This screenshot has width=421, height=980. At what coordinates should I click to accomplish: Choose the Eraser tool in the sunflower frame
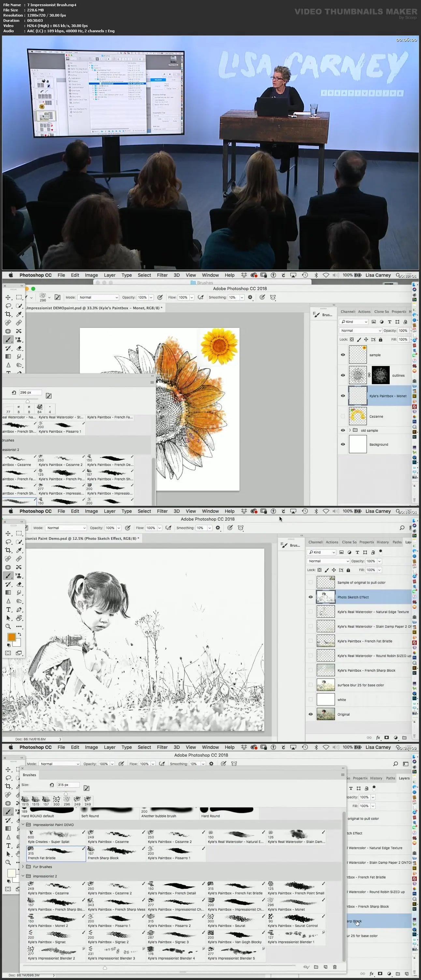[x=19, y=348]
